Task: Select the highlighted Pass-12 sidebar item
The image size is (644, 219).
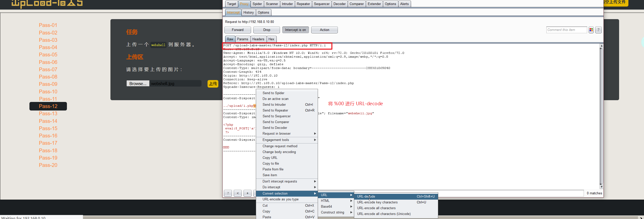Action: click(48, 106)
